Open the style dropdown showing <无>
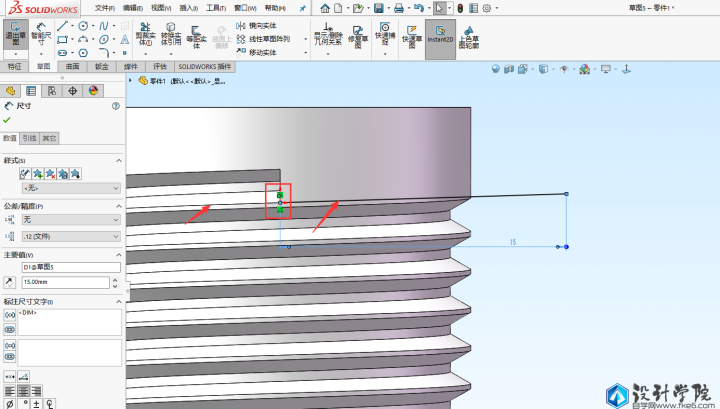This screenshot has height=409, width=720. [71, 188]
